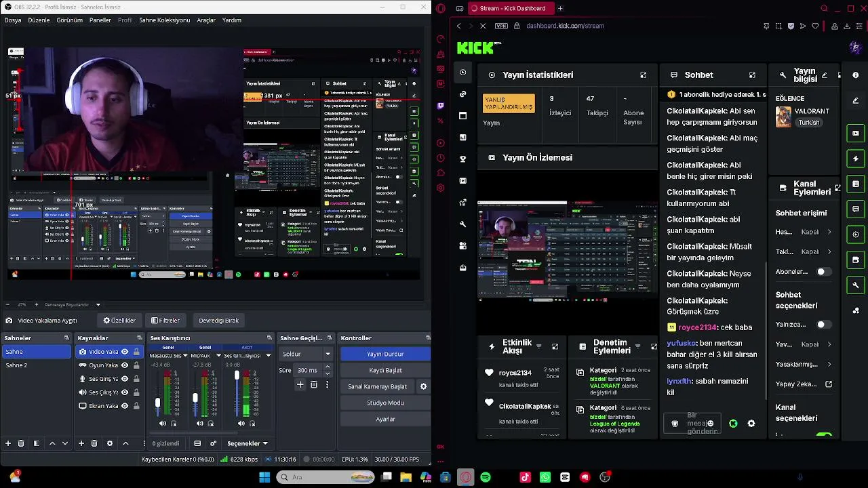Open Kick emote picker green icon
Image resolution: width=868 pixels, height=488 pixels.
[733, 424]
